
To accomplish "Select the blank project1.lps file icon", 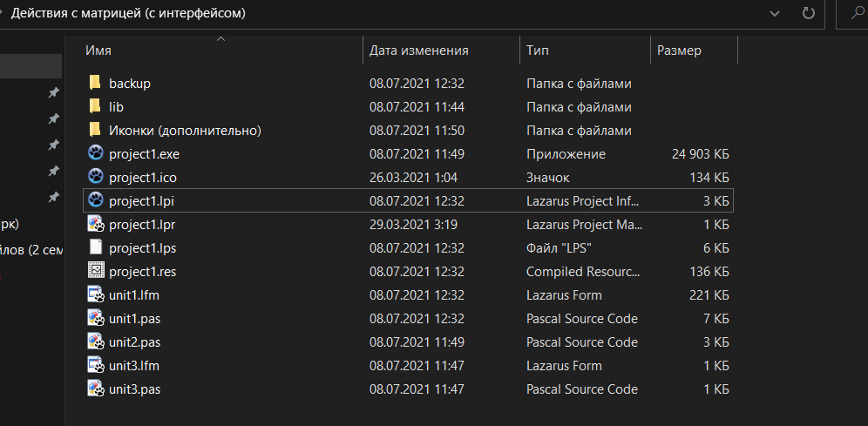I will tap(96, 248).
